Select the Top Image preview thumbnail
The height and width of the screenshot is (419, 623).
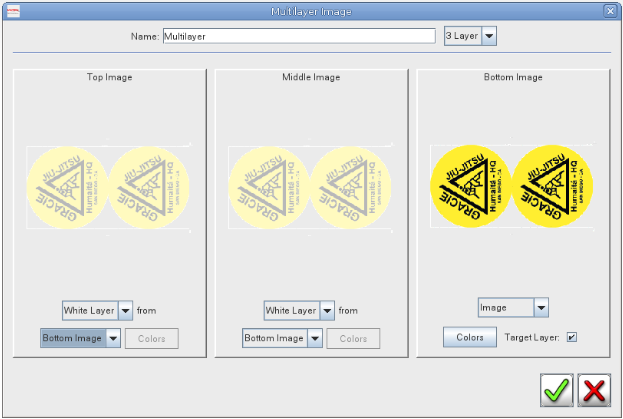pyautogui.click(x=109, y=188)
